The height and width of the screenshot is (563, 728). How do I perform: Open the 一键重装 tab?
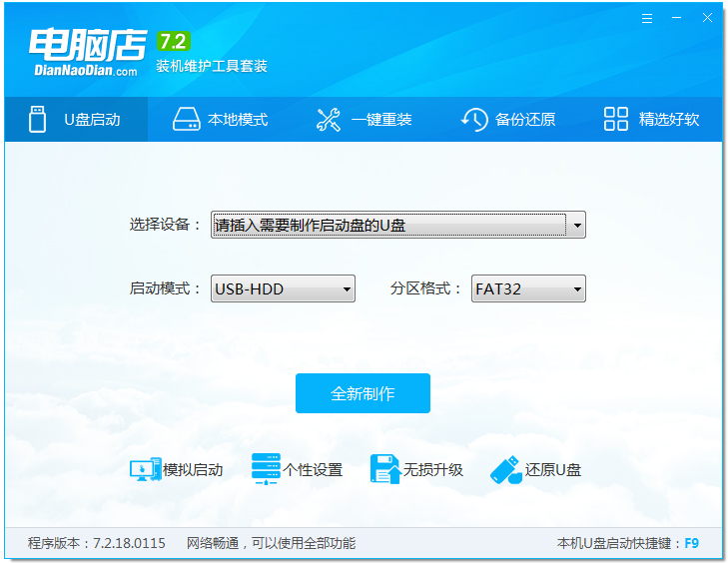click(364, 119)
